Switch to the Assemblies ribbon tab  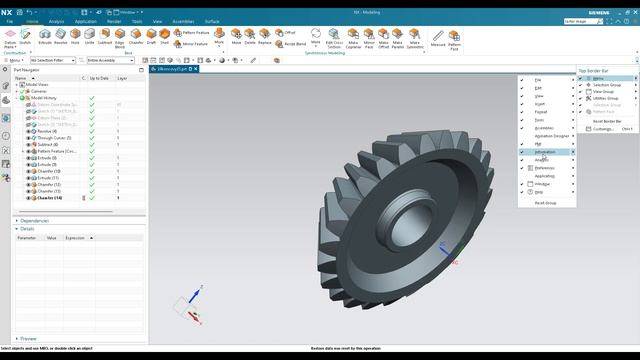click(x=183, y=21)
